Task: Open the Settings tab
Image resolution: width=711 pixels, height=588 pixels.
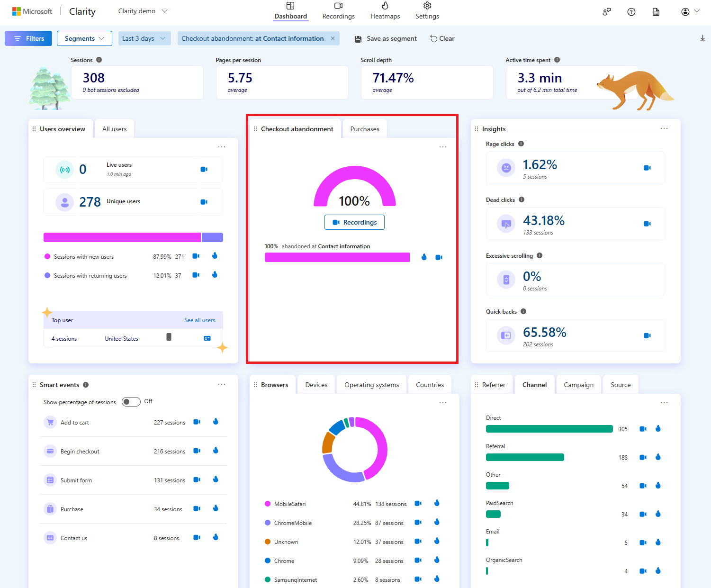Action: click(x=427, y=11)
